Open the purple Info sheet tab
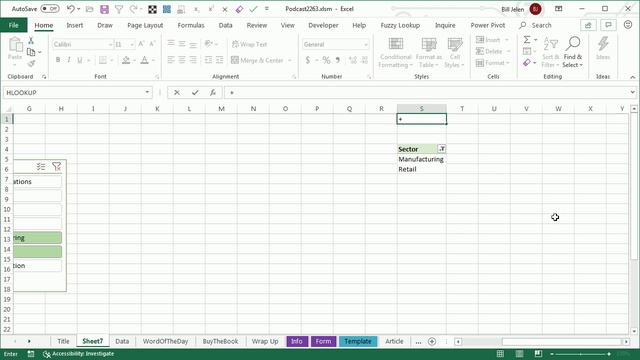Viewport: 640px width, 360px height. pyautogui.click(x=297, y=341)
